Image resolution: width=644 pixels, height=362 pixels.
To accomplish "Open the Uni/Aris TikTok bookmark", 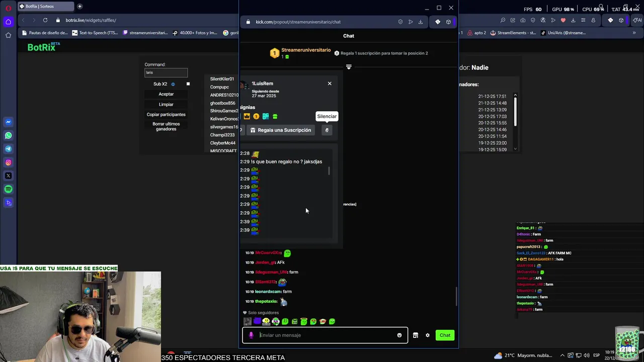I will [x=563, y=33].
